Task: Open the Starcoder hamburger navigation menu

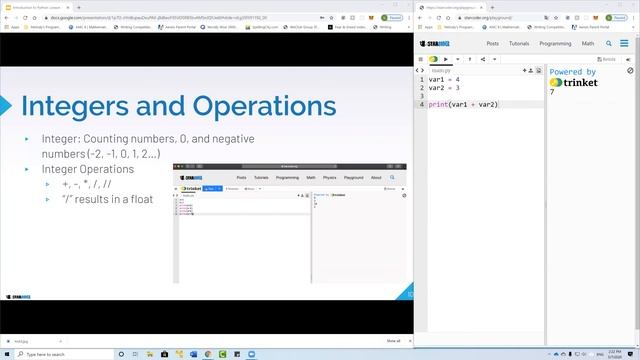Action: tap(624, 43)
